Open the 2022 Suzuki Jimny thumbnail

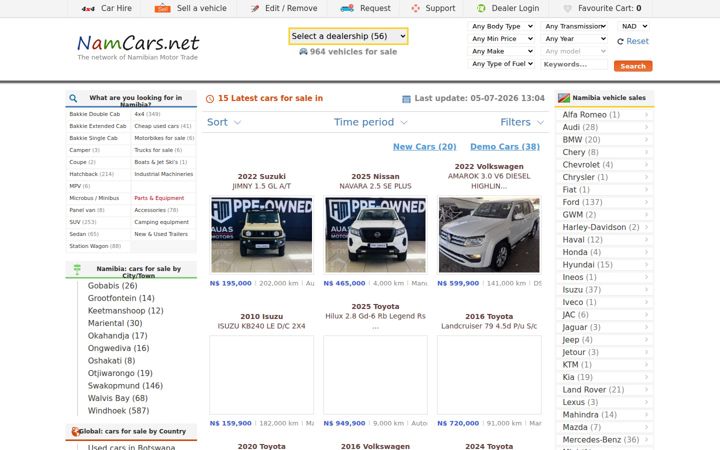click(x=262, y=235)
